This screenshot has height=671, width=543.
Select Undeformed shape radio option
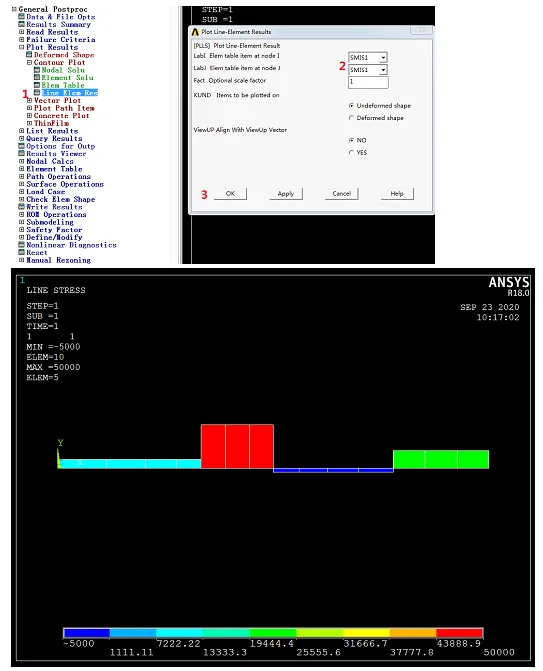[351, 106]
